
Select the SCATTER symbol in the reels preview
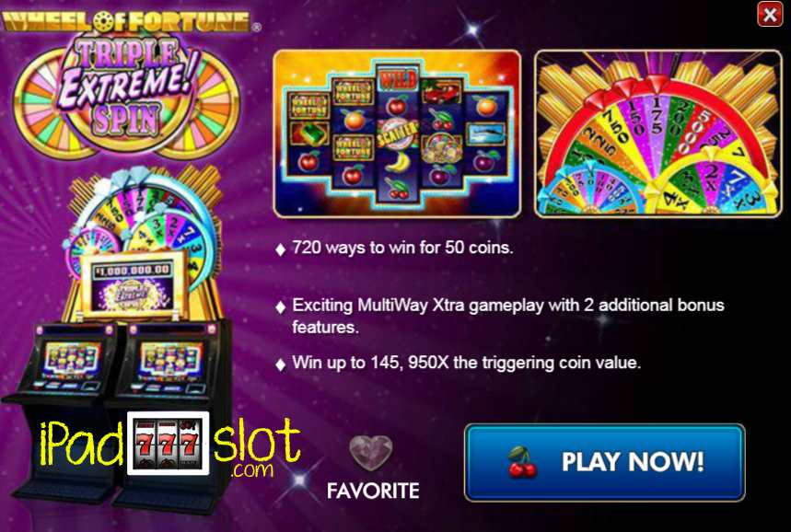(x=398, y=134)
